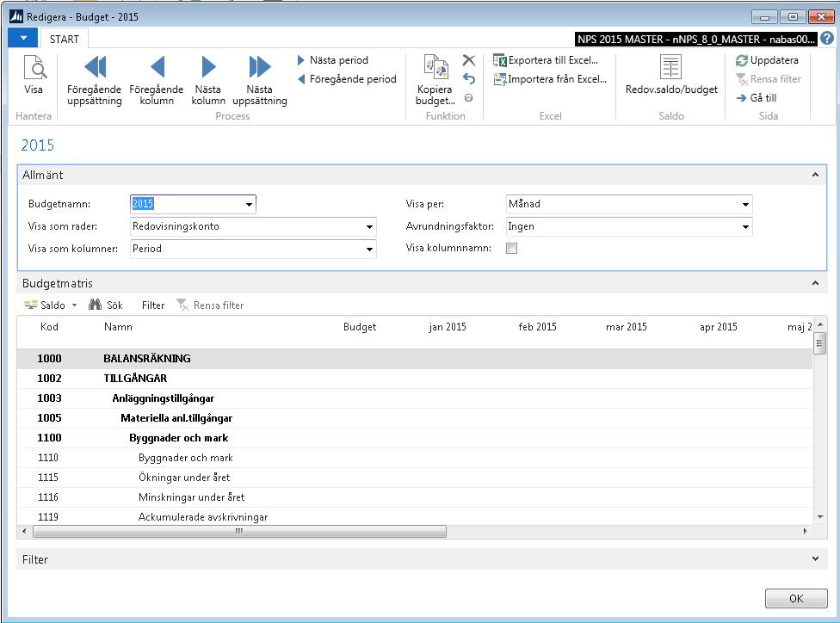Click the OK button
The height and width of the screenshot is (623, 840).
(x=796, y=598)
